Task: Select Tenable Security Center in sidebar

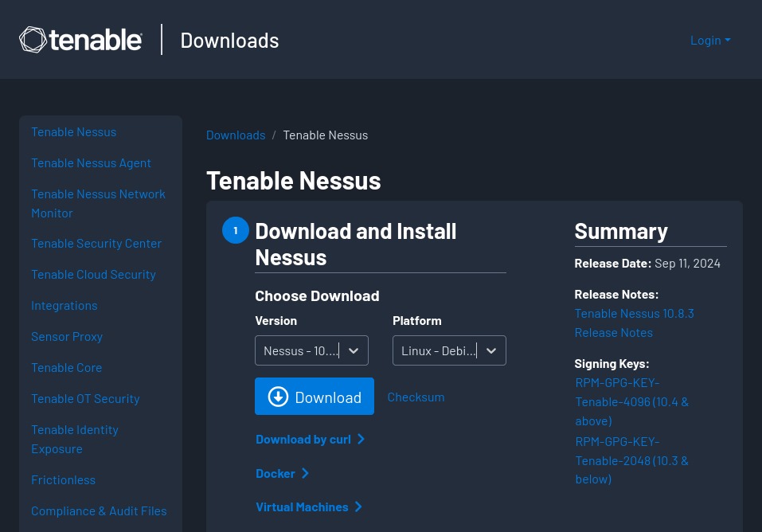Action: [96, 244]
